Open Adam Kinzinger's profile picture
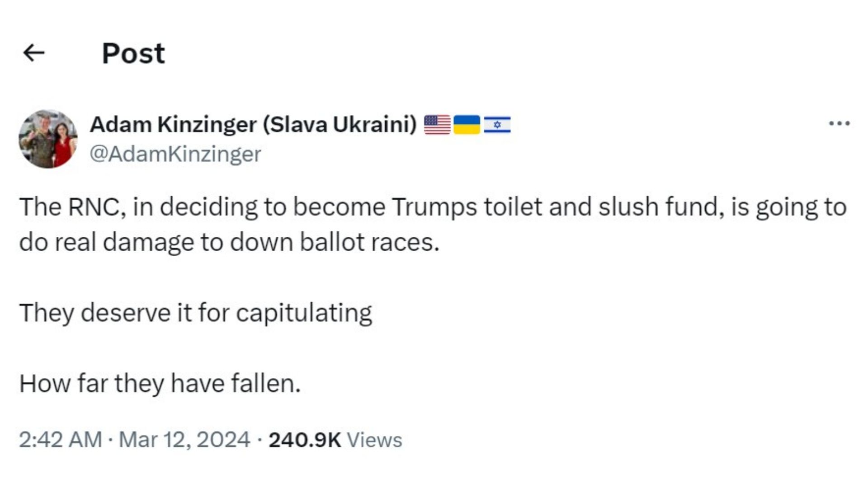The image size is (868, 488). (x=48, y=139)
